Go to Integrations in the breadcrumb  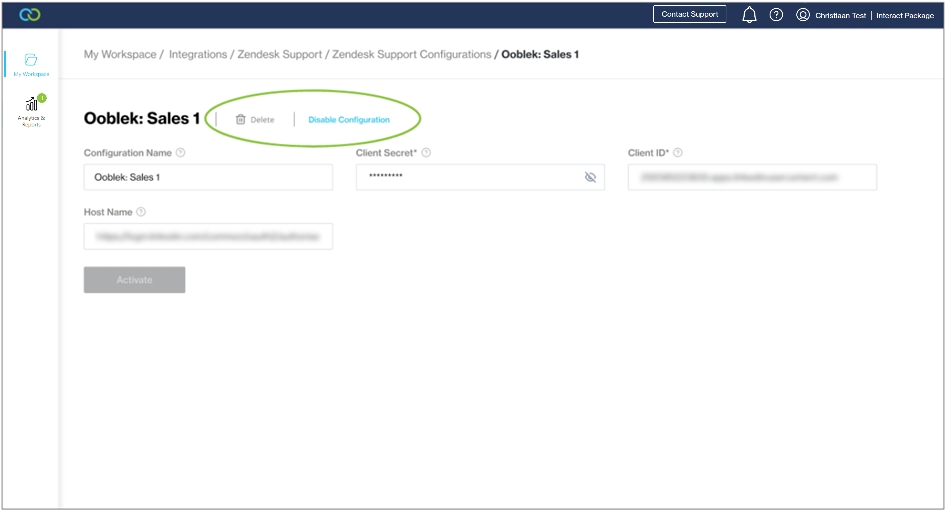[x=198, y=54]
